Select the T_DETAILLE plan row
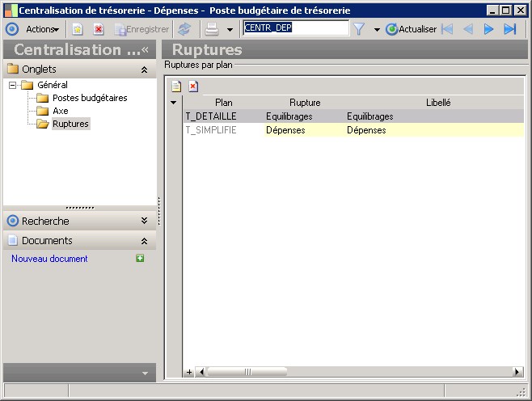532x401 pixels. coord(211,116)
